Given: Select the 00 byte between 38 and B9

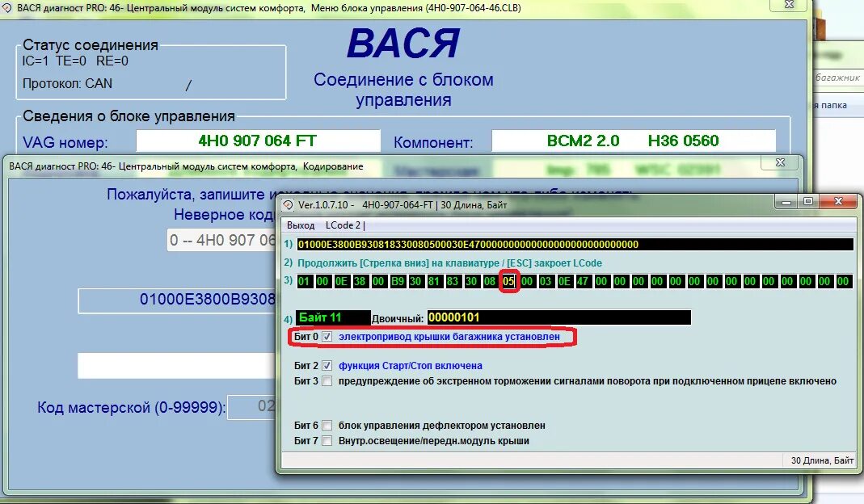Looking at the screenshot, I should point(378,281).
